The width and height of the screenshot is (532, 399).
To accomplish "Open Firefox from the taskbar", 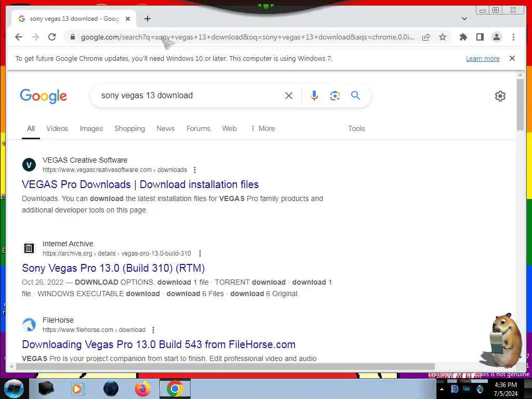I will coord(143,389).
